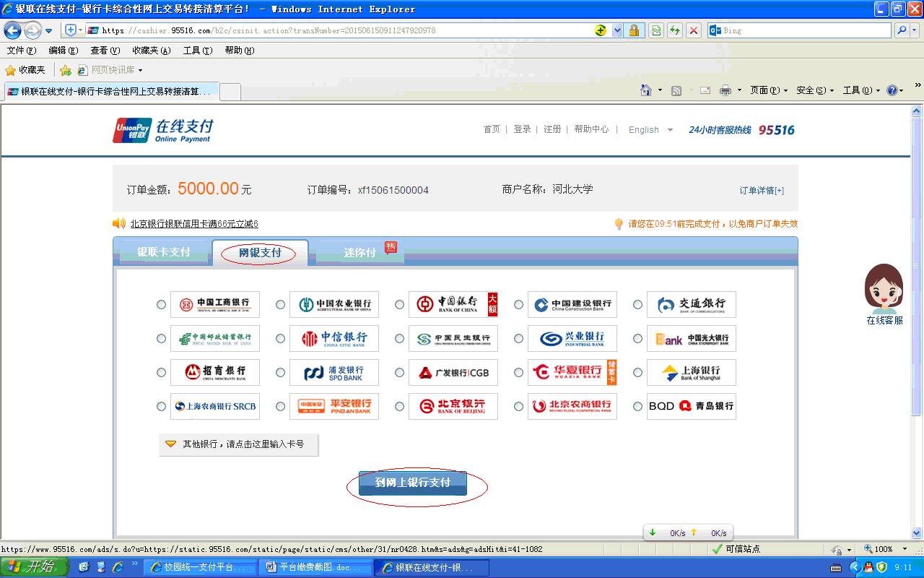Click the RSS feeds icon
The height and width of the screenshot is (578, 924).
(x=676, y=90)
